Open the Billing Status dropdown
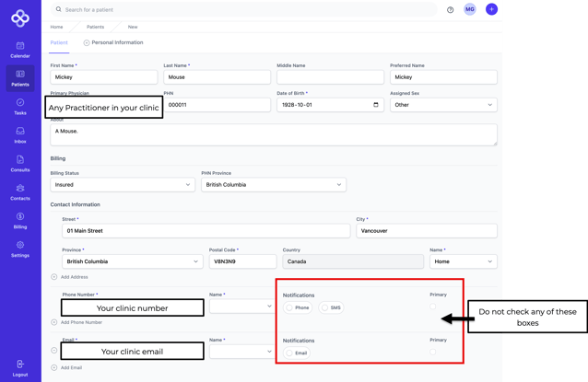The height and width of the screenshot is (382, 588). coord(122,184)
